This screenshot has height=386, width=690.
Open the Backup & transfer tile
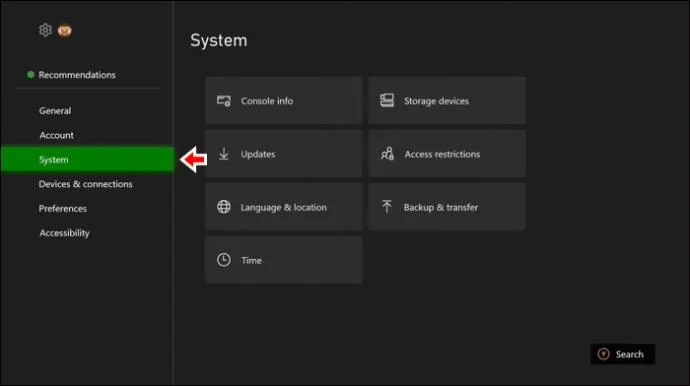click(447, 206)
